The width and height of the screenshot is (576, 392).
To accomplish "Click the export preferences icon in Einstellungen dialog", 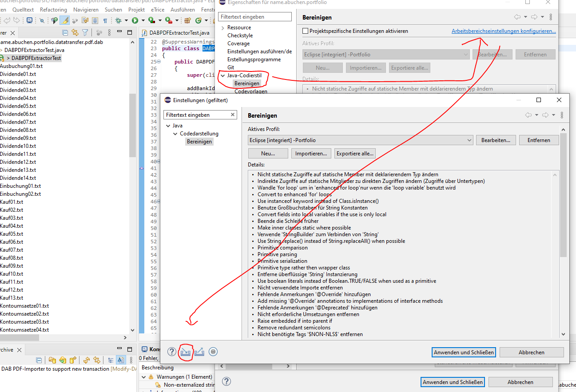I will point(199,352).
